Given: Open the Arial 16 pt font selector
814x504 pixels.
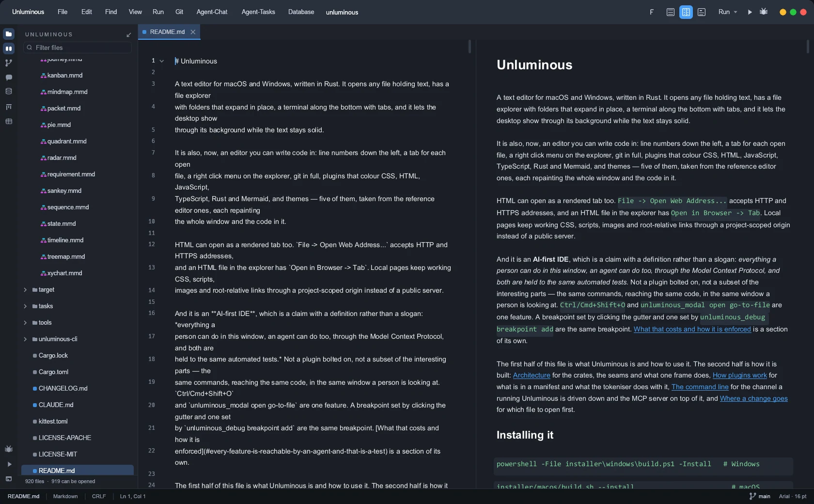Looking at the screenshot, I should [793, 496].
